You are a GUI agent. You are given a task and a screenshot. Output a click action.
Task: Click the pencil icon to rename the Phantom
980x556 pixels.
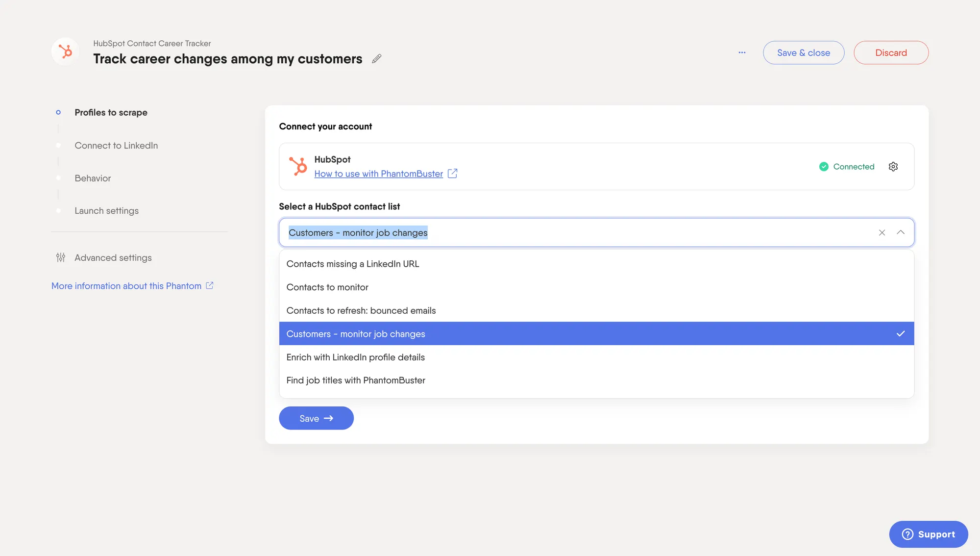click(x=376, y=59)
